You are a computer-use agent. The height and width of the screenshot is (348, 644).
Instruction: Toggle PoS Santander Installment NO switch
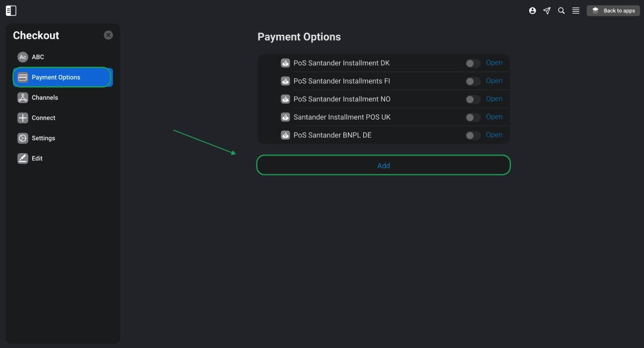tap(473, 100)
